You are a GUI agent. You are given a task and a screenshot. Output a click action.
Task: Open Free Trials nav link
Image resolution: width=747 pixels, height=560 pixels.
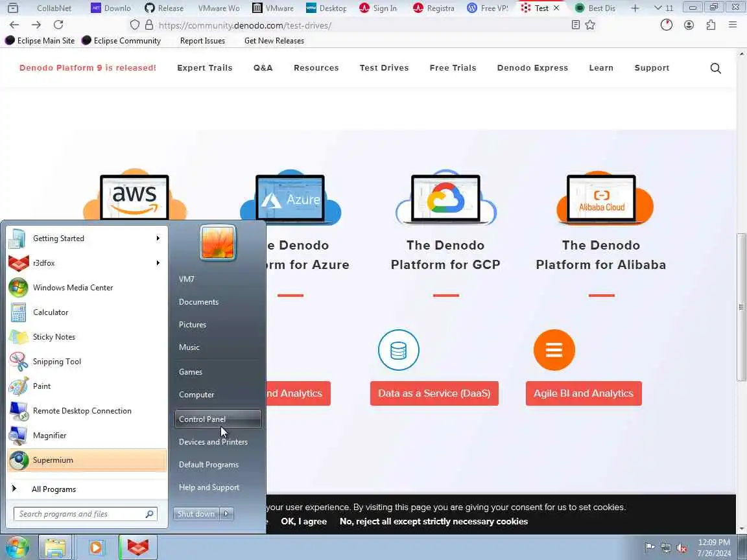pyautogui.click(x=453, y=67)
